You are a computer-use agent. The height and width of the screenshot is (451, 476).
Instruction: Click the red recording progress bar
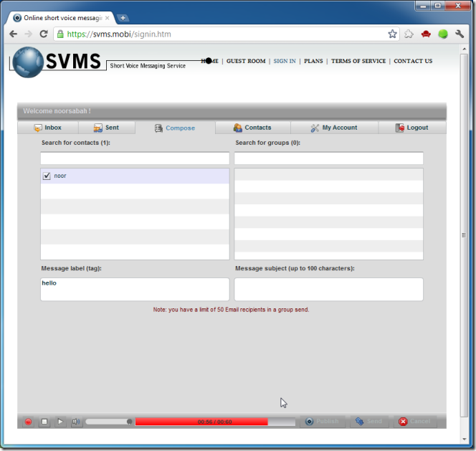[215, 422]
